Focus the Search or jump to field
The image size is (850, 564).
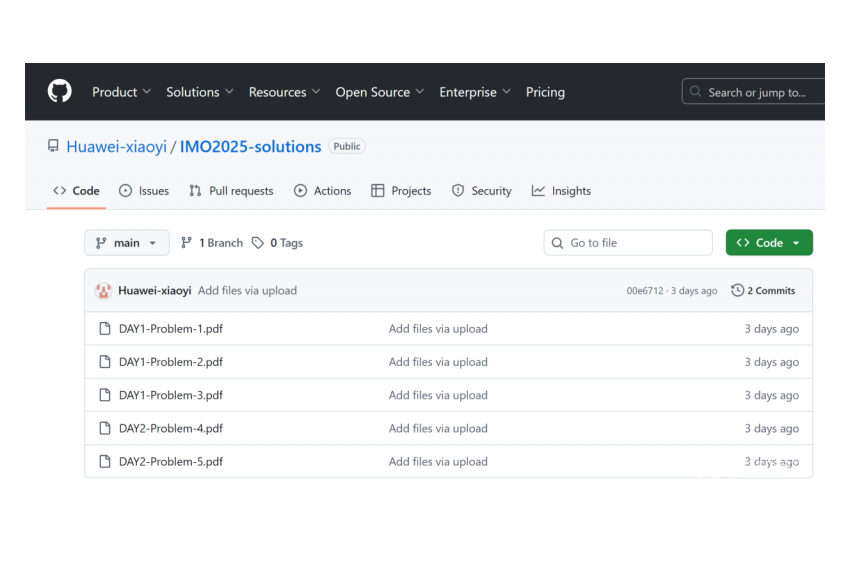pyautogui.click(x=753, y=92)
